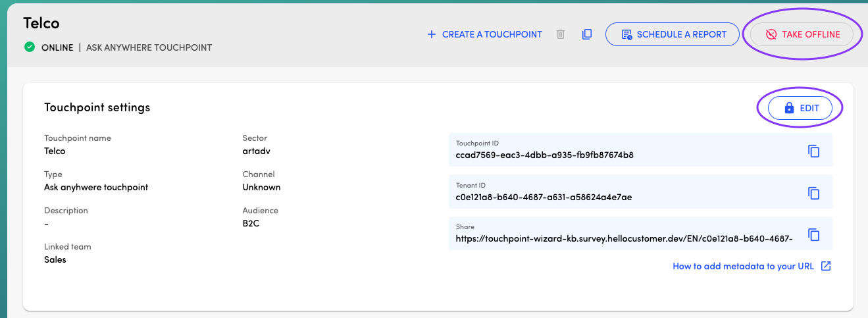
Task: Select the Touchpoint ID value text
Action: [544, 155]
